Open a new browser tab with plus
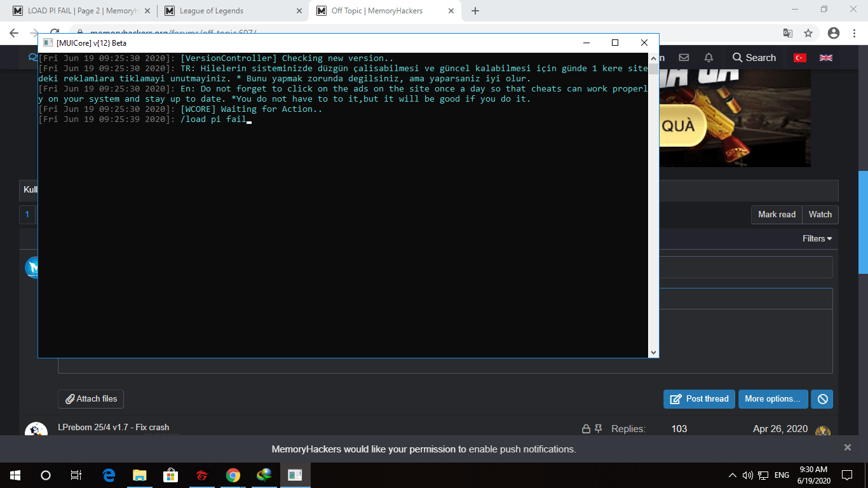 (475, 11)
